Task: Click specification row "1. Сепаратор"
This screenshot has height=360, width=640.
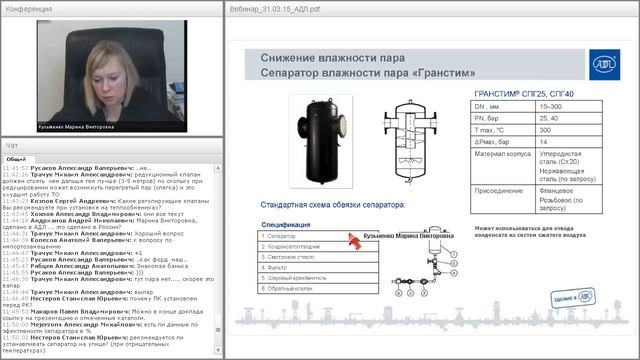Action: (318, 236)
